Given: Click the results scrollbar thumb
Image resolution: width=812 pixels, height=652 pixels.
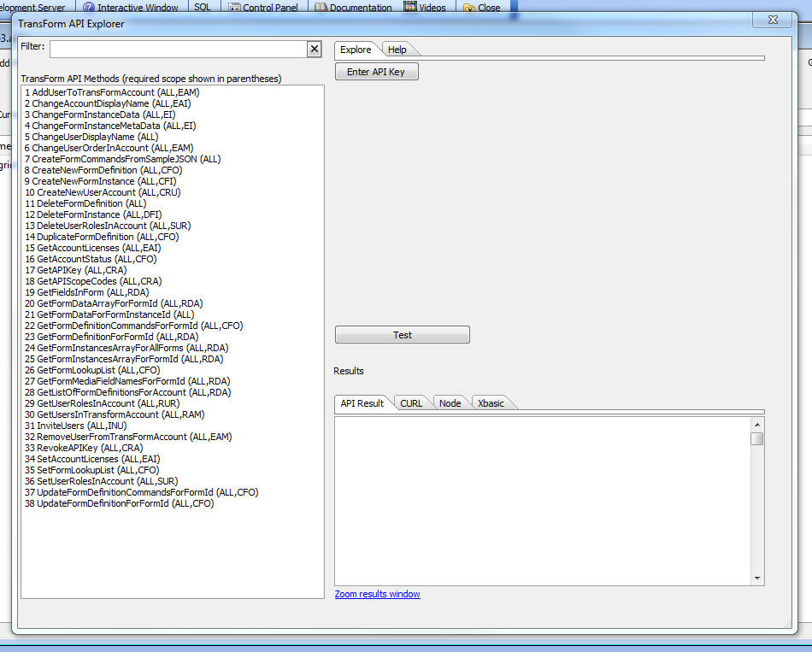Looking at the screenshot, I should [x=757, y=439].
